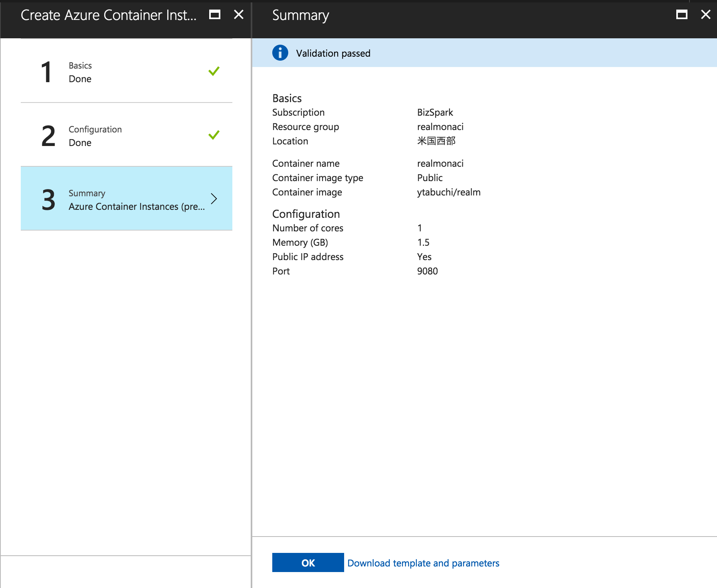This screenshot has width=717, height=588.
Task: Click the OK button to create container
Action: point(308,562)
